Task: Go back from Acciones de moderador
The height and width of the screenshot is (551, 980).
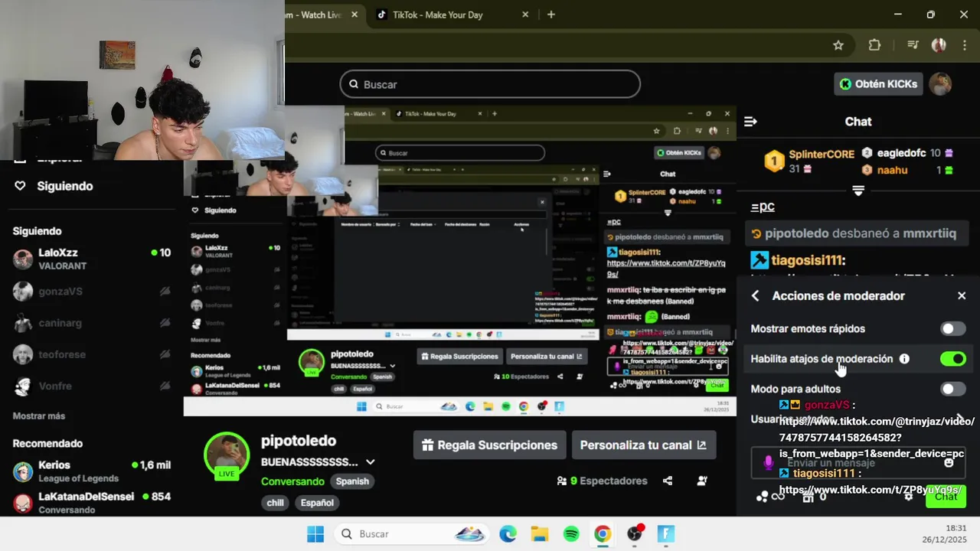Action: click(756, 296)
